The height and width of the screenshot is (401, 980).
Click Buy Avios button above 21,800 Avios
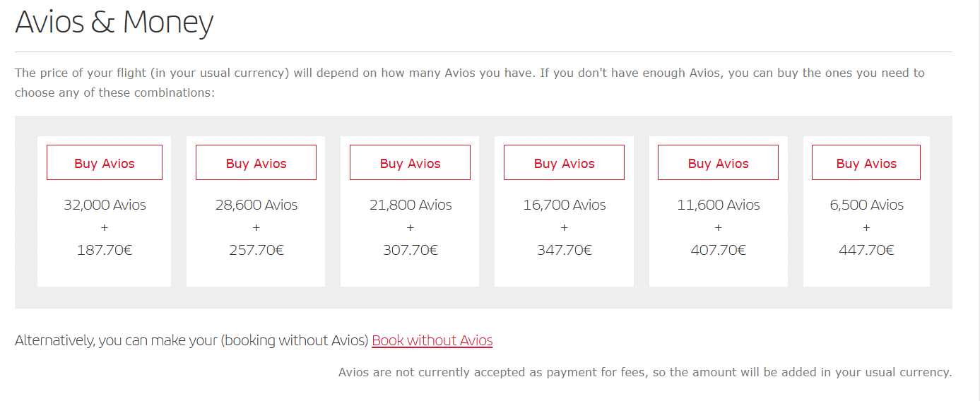coord(410,162)
